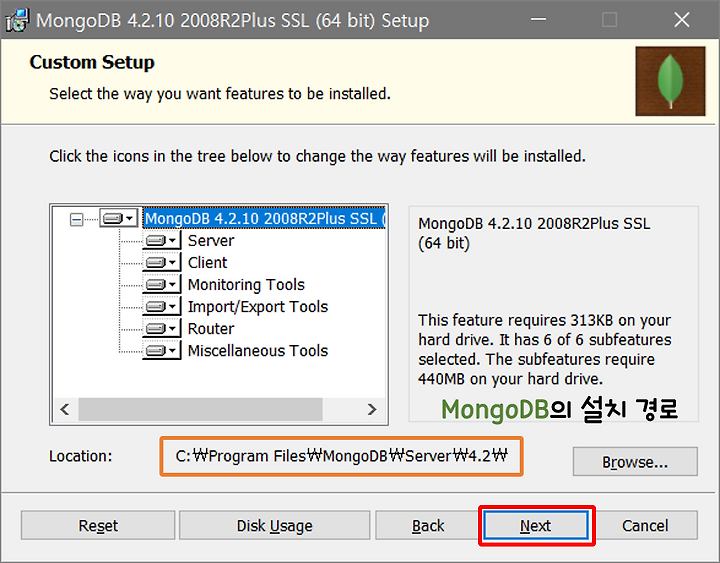Browse for a different install location
This screenshot has height=563, width=720.
click(635, 462)
